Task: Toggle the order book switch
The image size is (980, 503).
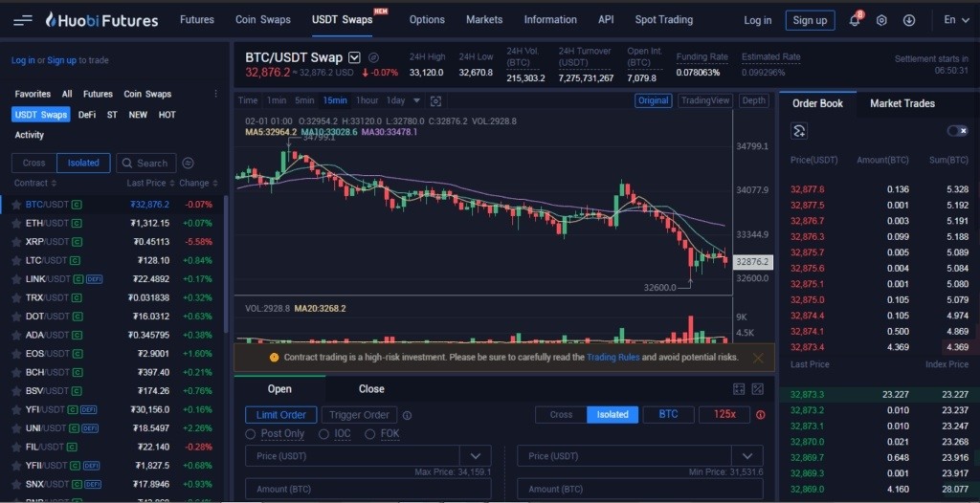Action: pyautogui.click(x=957, y=131)
